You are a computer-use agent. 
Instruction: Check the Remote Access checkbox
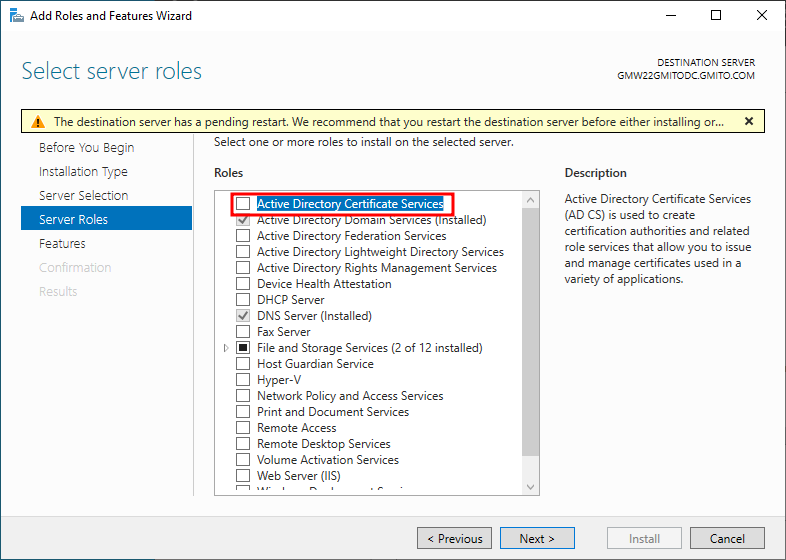coord(243,428)
